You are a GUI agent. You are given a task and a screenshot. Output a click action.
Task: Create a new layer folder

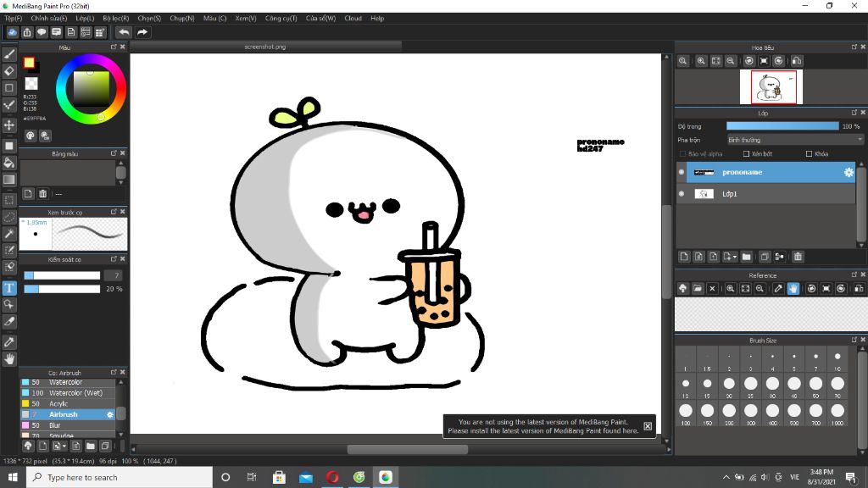pos(746,257)
